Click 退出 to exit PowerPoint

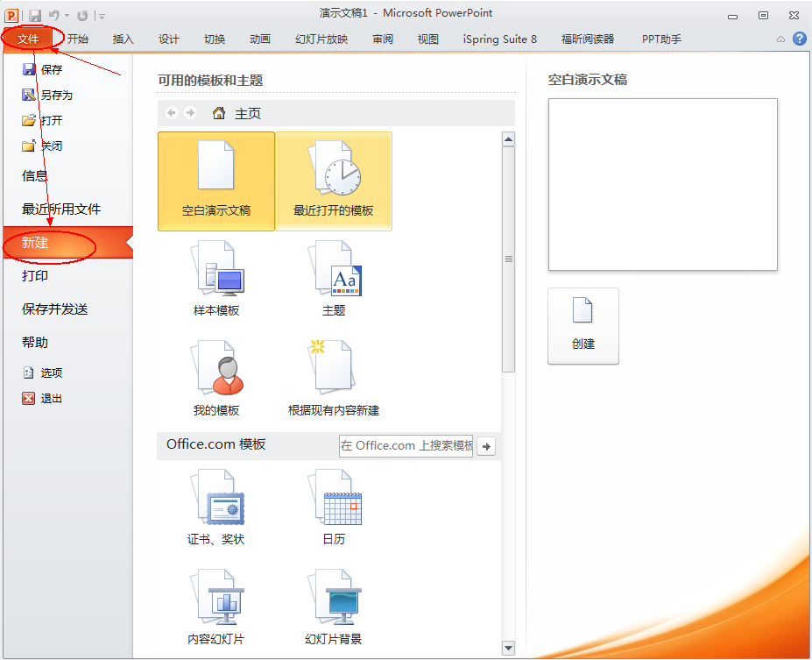pyautogui.click(x=42, y=398)
